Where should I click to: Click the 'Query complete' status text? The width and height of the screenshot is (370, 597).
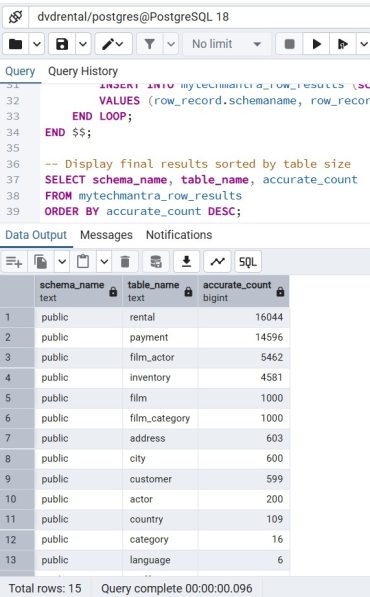click(177, 588)
